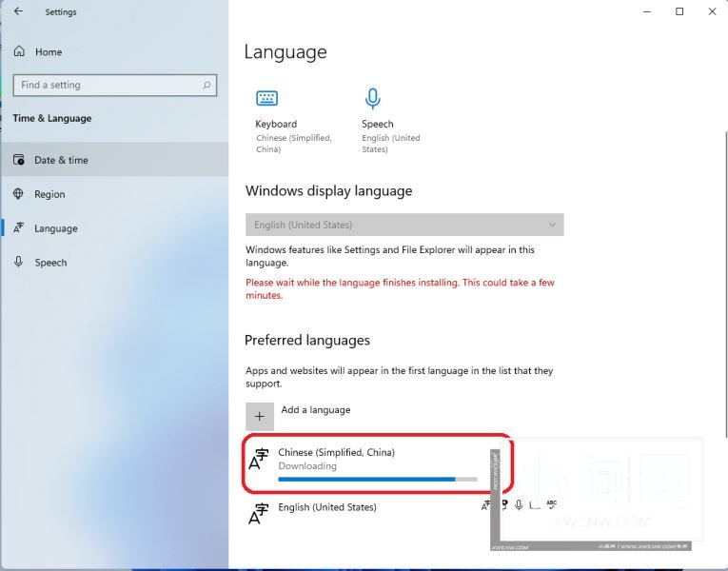Screen dimensions: 728x571
Task: Select English (United States) preferred language
Action: pyautogui.click(x=327, y=507)
